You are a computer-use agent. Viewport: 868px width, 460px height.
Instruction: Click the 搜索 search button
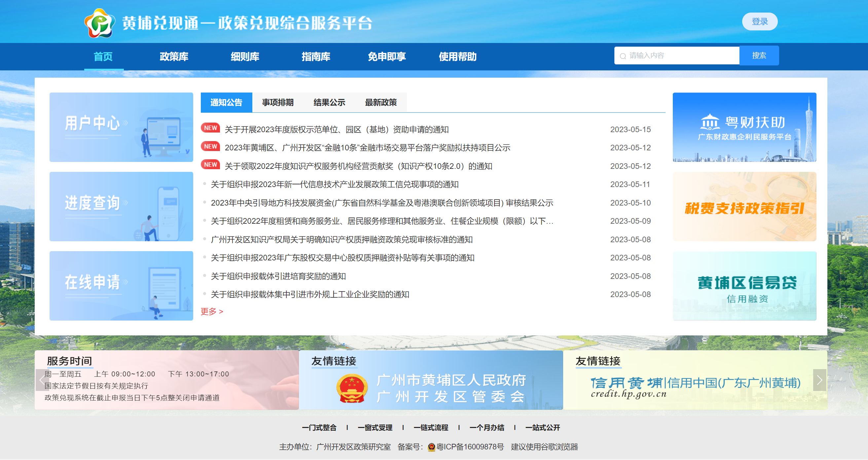(759, 56)
